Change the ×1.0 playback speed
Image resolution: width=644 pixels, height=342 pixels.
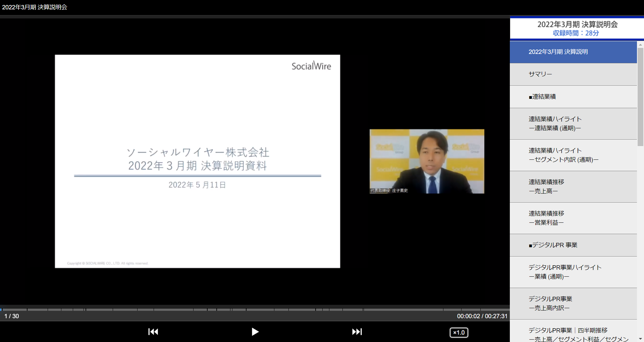click(x=459, y=333)
